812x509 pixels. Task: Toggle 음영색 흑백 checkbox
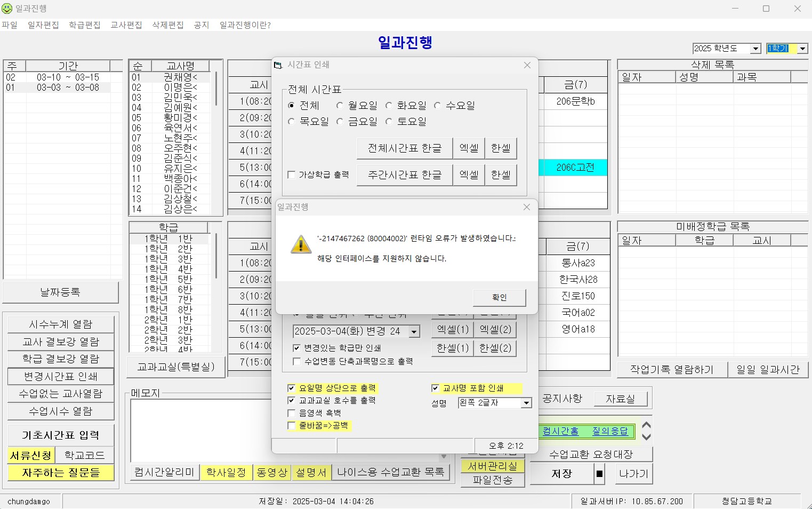tap(291, 413)
